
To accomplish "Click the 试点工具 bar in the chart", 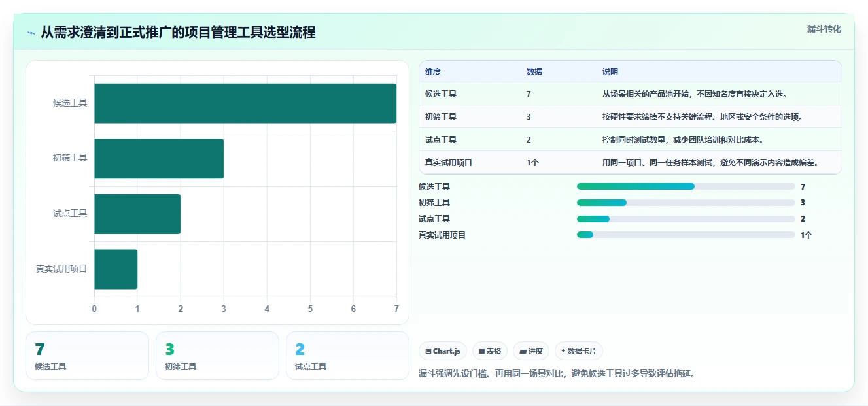I will tap(137, 214).
